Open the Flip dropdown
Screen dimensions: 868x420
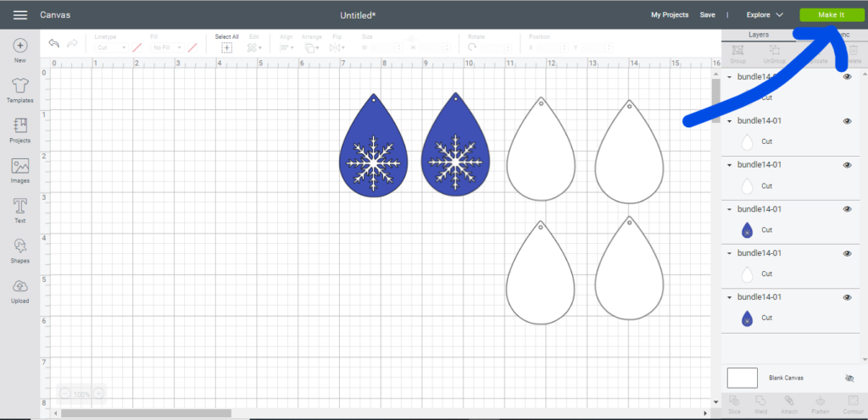[x=337, y=48]
